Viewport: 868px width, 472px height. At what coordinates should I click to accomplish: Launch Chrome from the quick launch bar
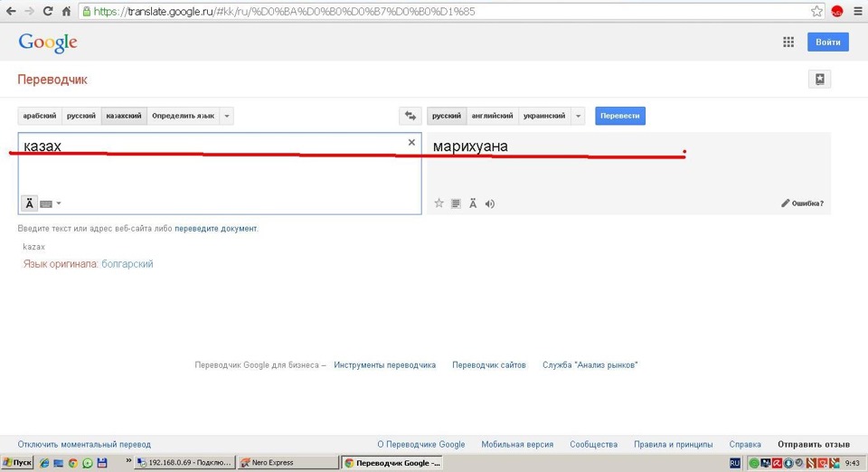click(x=73, y=463)
